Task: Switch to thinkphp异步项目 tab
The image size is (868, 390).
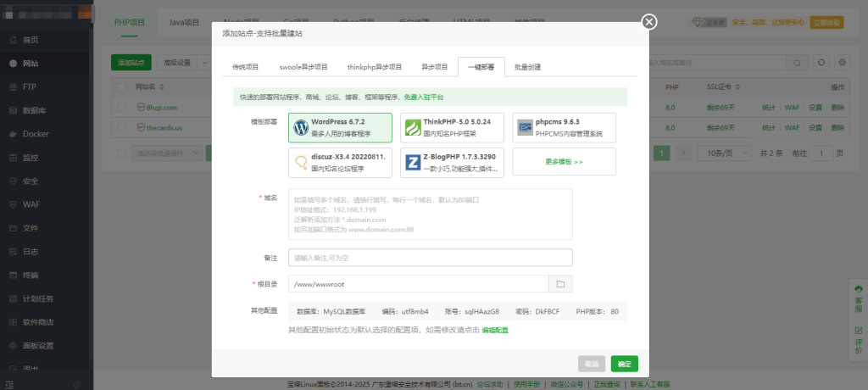Action: [375, 67]
